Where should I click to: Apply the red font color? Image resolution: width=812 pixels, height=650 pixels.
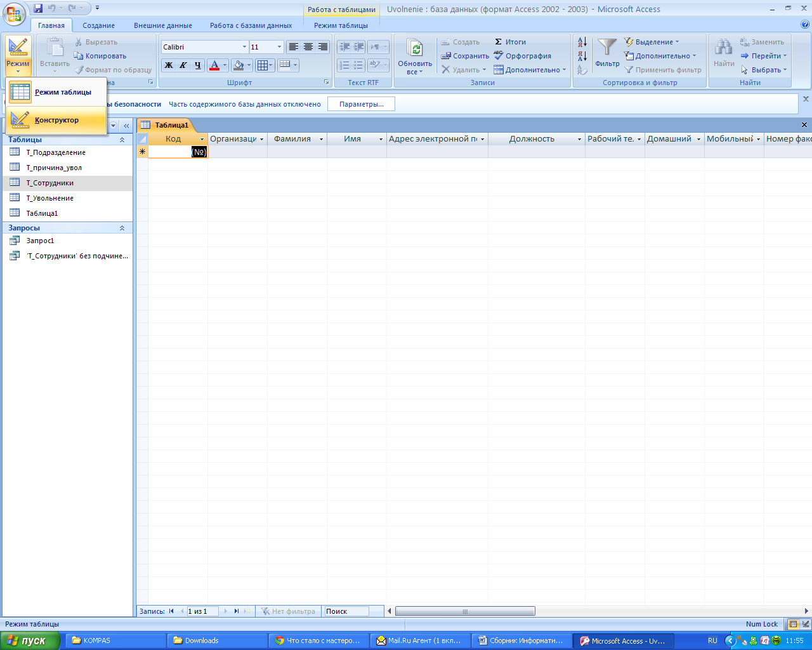214,65
